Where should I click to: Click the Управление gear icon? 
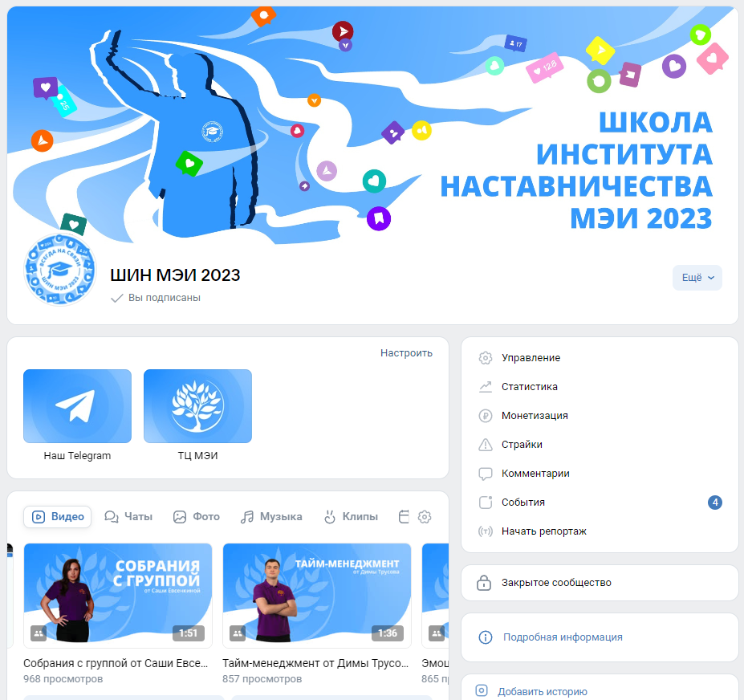pyautogui.click(x=485, y=358)
